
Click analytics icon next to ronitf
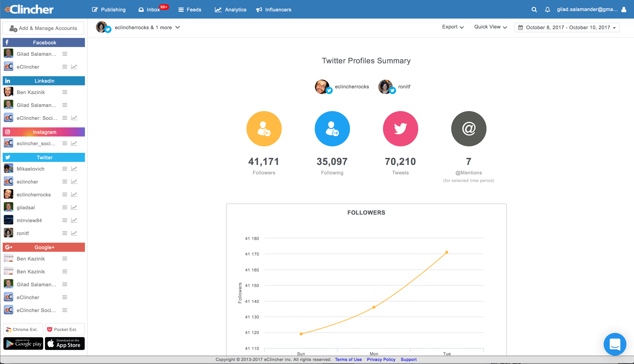[74, 233]
